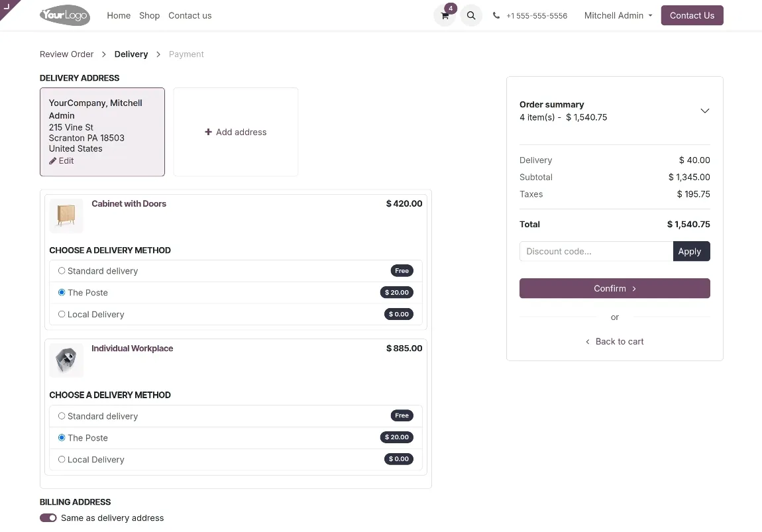Click the Discount code input field

596,251
